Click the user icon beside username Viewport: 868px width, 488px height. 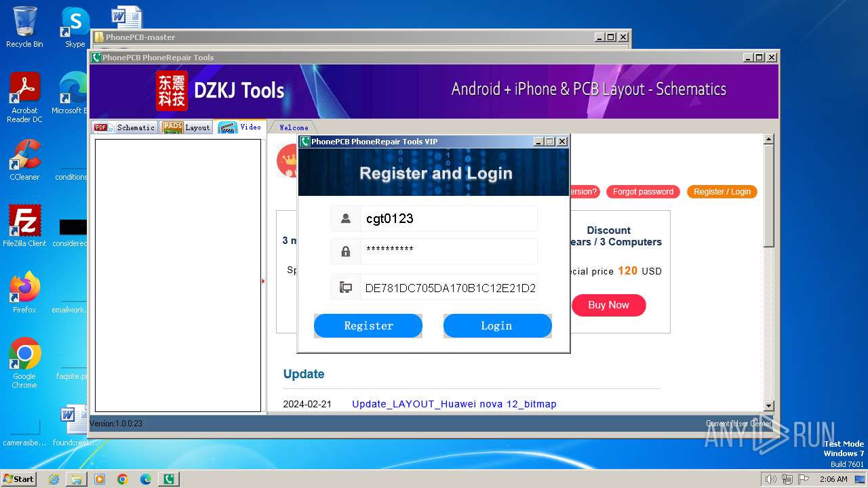coord(345,218)
